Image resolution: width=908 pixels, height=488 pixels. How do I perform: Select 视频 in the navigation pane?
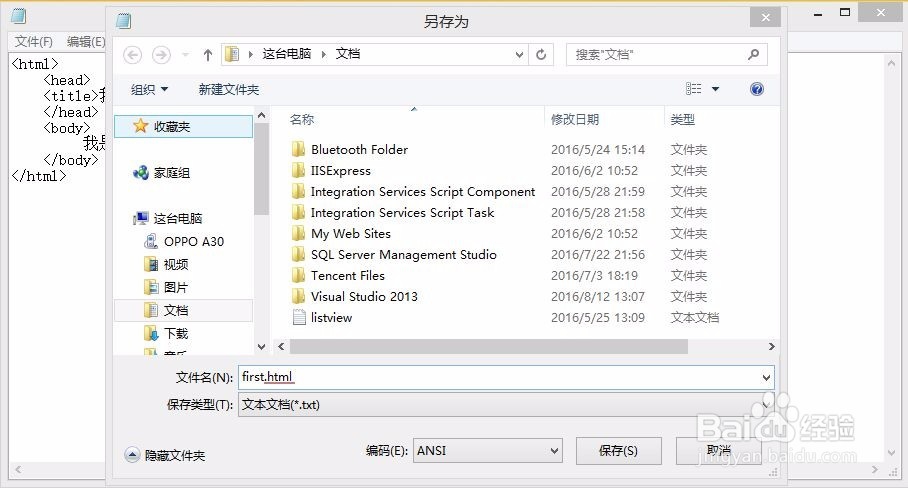click(x=176, y=264)
